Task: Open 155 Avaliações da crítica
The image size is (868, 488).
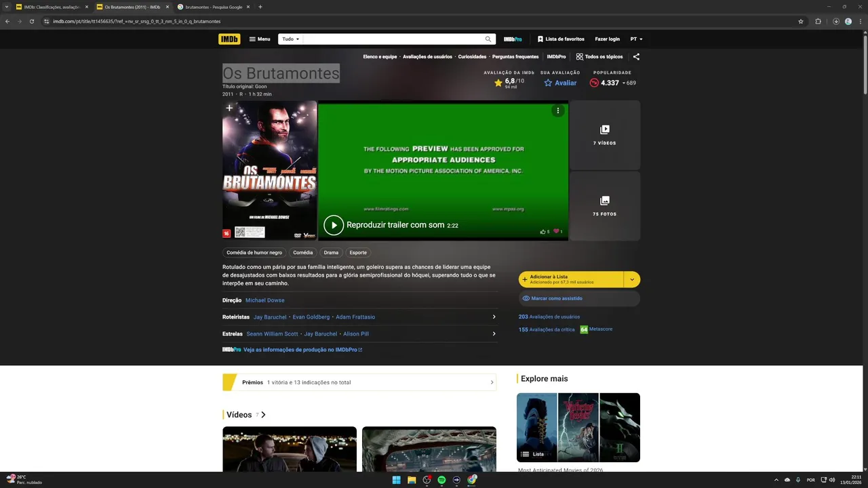Action: [x=547, y=329]
